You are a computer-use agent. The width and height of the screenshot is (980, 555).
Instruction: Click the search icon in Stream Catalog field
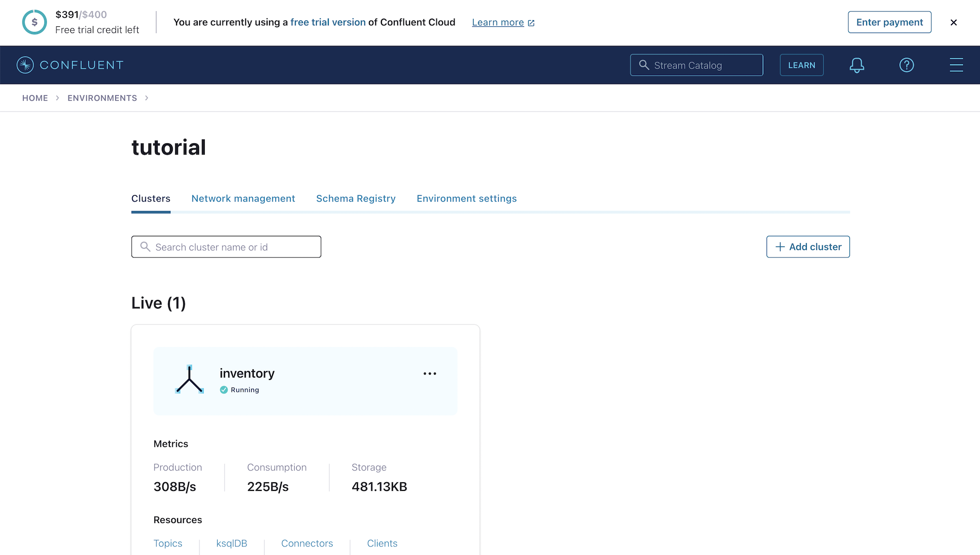(644, 65)
